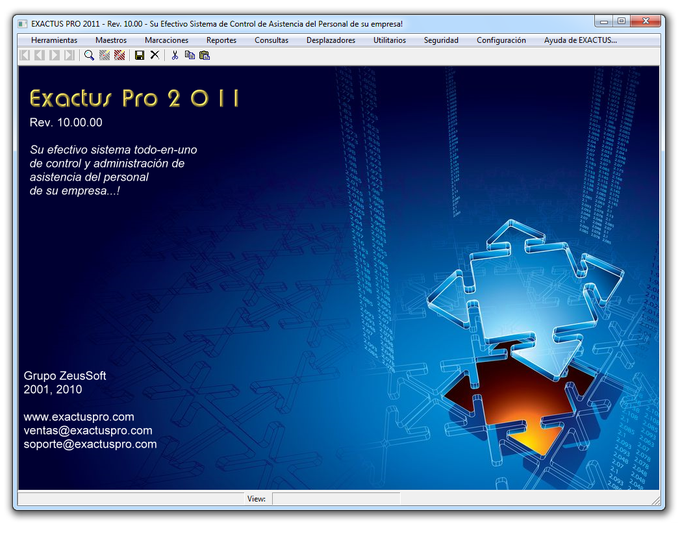Click the last record navigation arrow

(x=69, y=56)
